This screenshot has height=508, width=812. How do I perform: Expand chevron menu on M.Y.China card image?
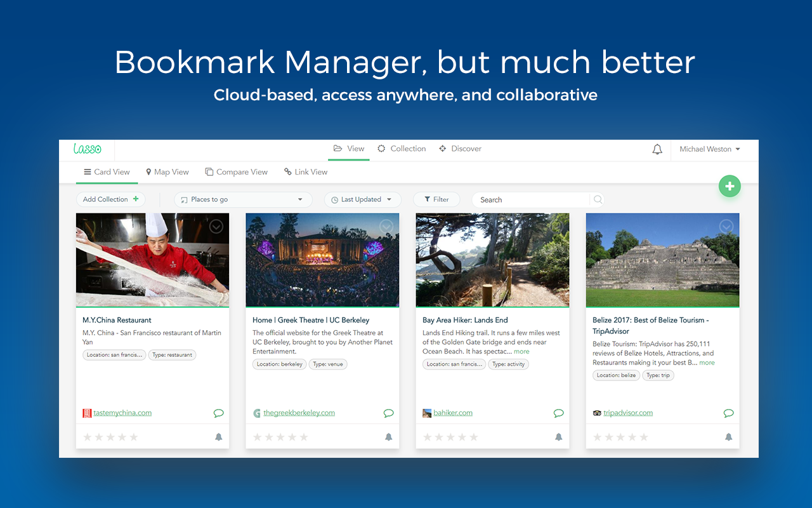pos(216,226)
